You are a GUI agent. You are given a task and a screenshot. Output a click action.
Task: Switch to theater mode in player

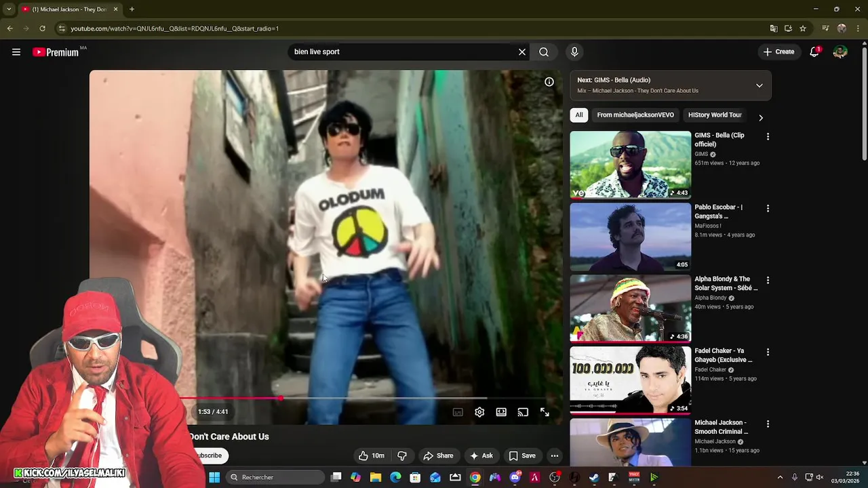pos(501,412)
